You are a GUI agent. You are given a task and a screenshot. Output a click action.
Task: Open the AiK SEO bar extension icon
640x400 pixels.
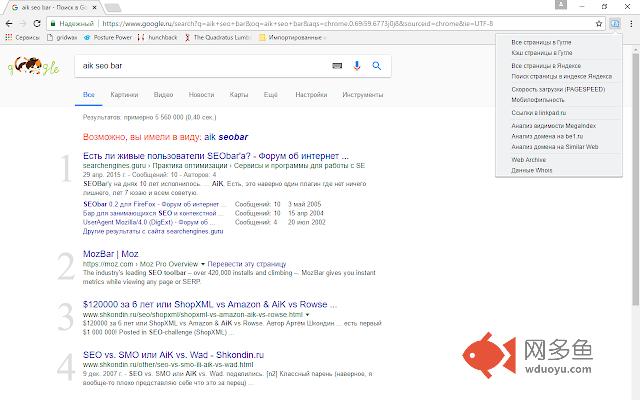[x=615, y=24]
